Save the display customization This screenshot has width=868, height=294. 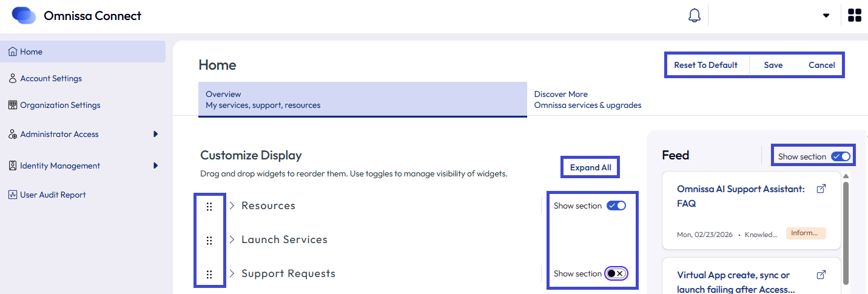(x=773, y=65)
